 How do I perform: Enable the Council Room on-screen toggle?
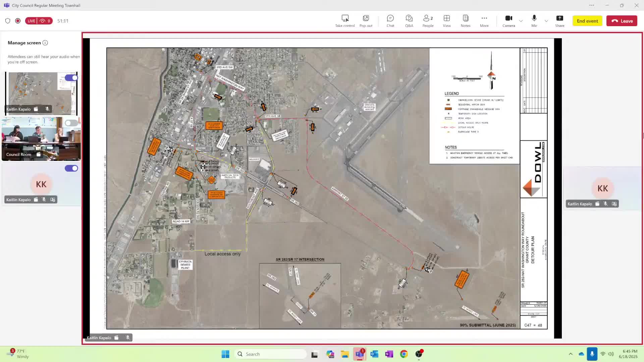click(71, 123)
